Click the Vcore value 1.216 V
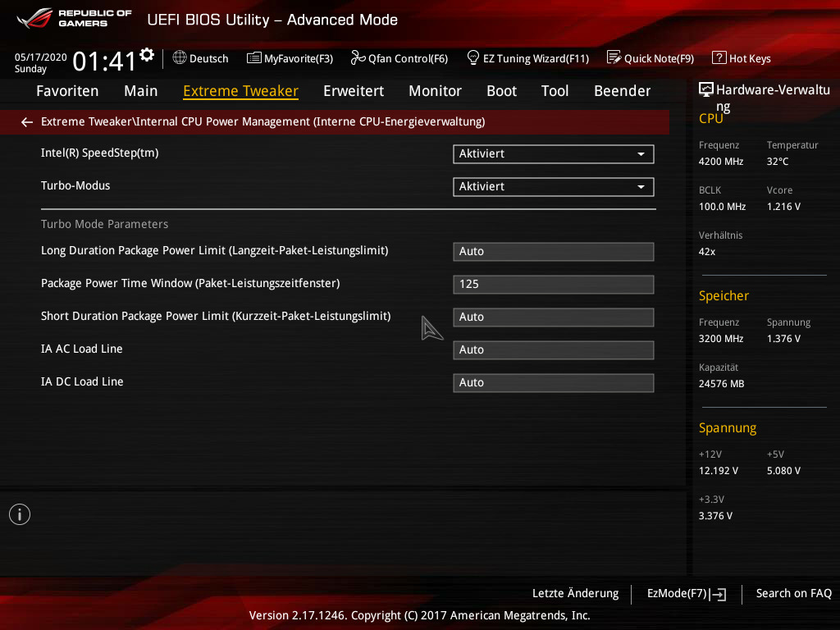The width and height of the screenshot is (840, 630). [x=783, y=207]
